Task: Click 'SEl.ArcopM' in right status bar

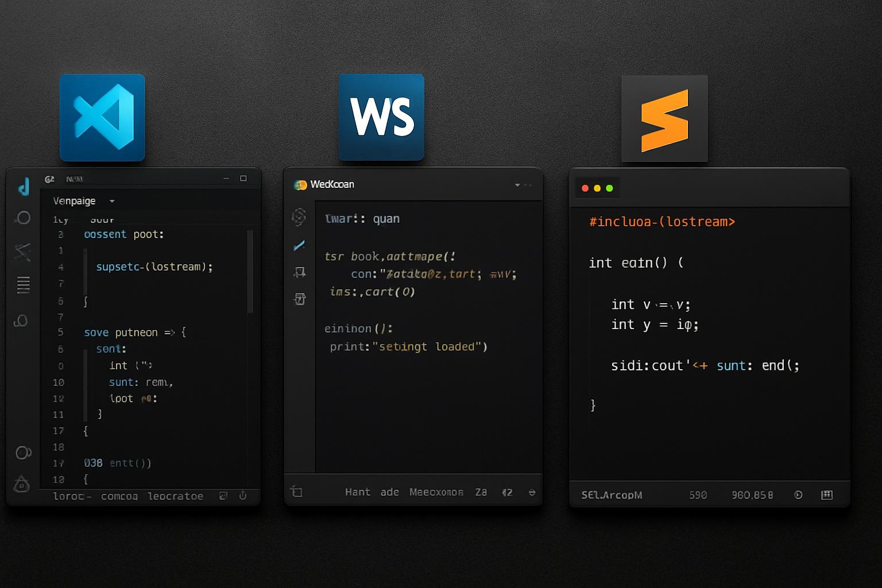Action: tap(612, 495)
